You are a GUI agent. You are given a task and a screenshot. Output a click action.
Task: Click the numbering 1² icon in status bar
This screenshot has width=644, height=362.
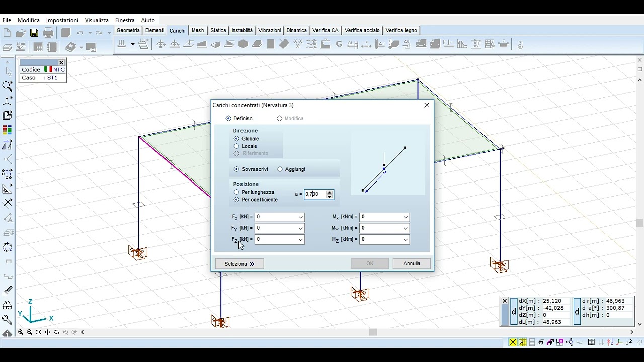628,342
